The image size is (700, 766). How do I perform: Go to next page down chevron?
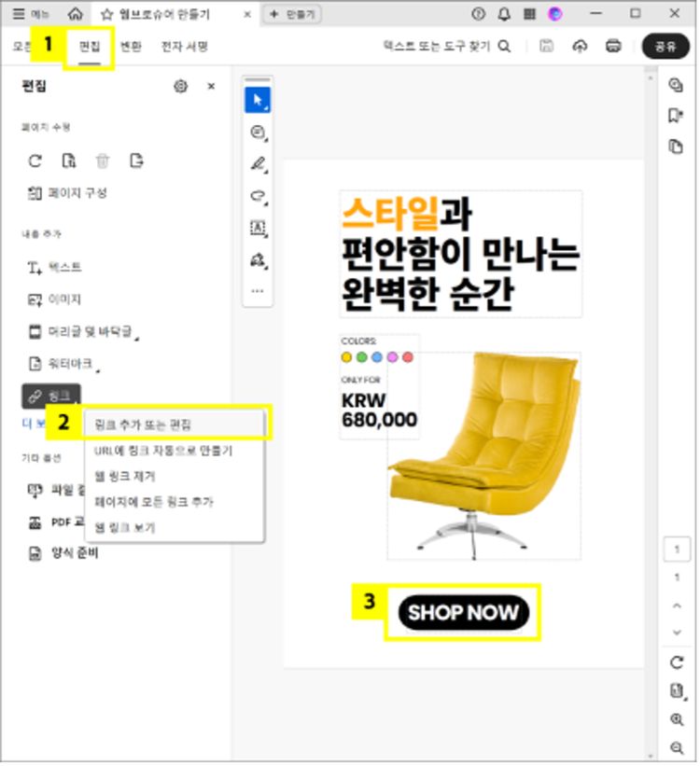[x=677, y=633]
